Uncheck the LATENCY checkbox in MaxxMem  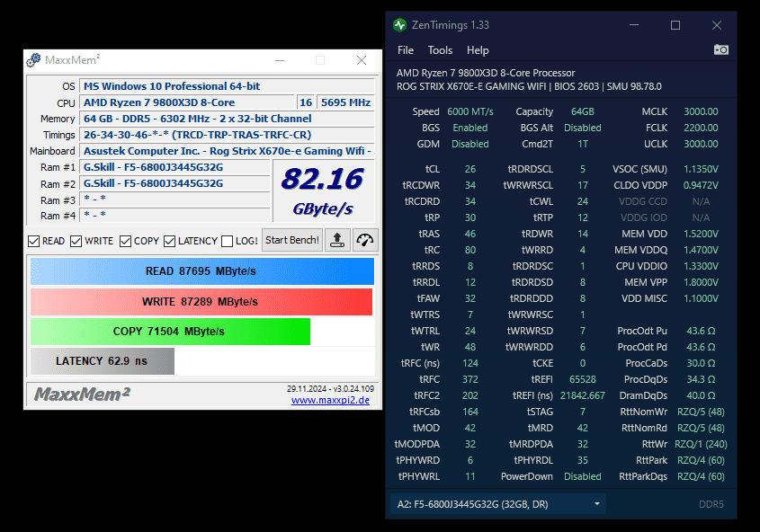[x=169, y=241]
